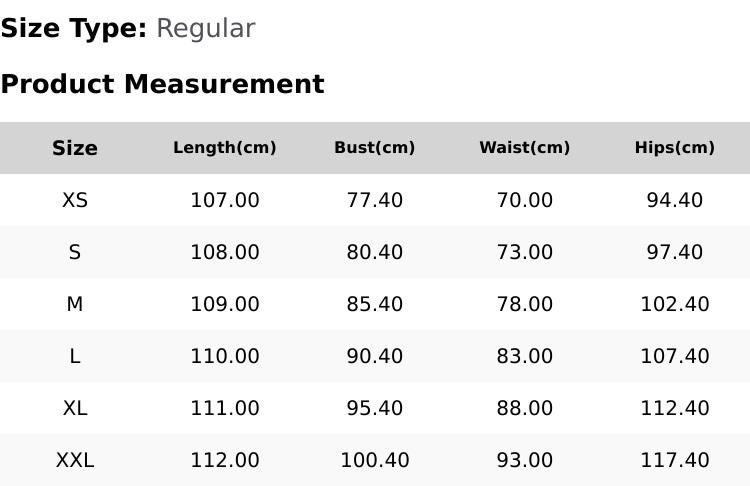Click the Hips(cm) column header
This screenshot has height=486, width=750.
pos(675,148)
